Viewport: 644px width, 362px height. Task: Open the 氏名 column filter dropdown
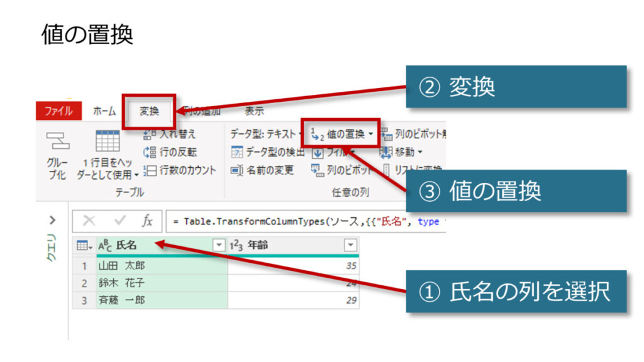tap(219, 246)
